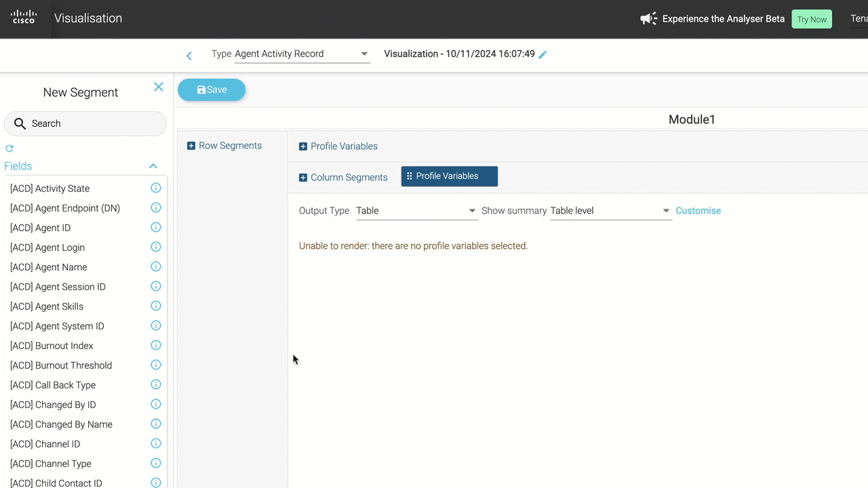Viewport: 868px width, 488px height.
Task: Click the refresh icon above Fields
Action: (9, 148)
